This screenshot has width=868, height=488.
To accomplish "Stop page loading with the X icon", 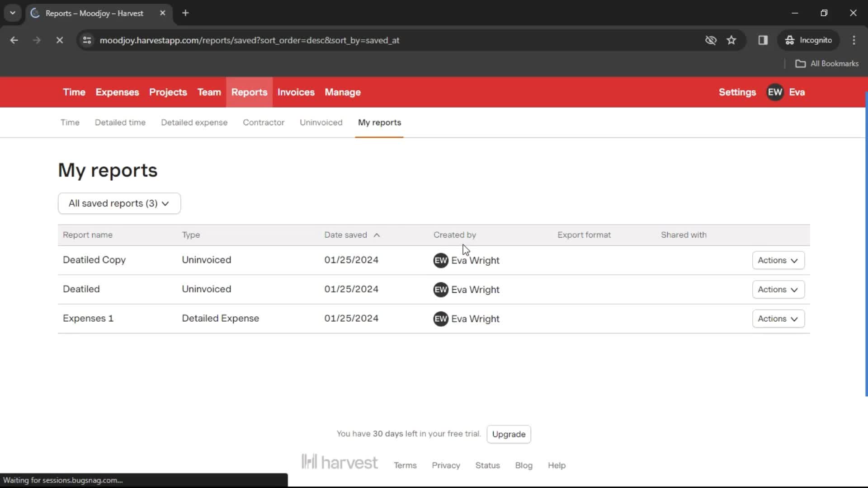I will pos(59,40).
